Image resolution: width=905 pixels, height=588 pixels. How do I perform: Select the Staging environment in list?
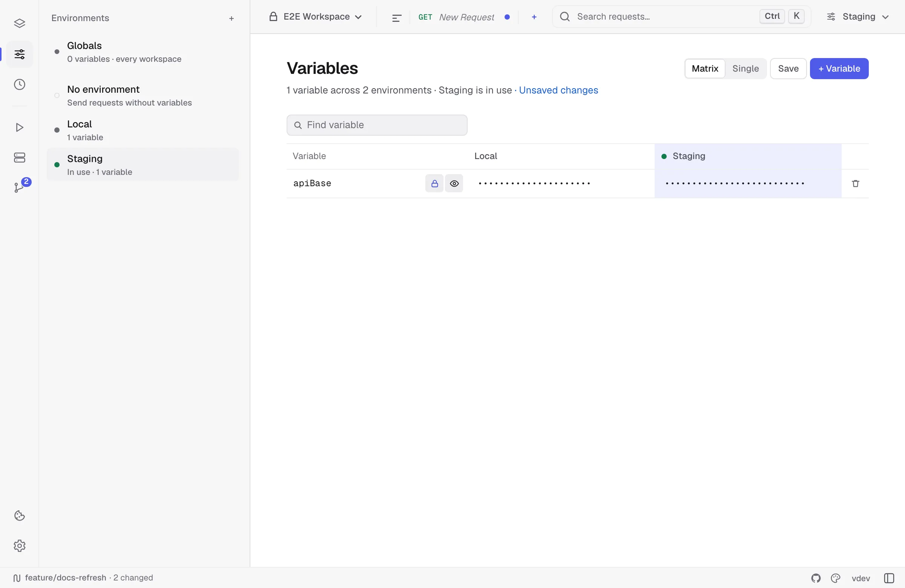143,165
